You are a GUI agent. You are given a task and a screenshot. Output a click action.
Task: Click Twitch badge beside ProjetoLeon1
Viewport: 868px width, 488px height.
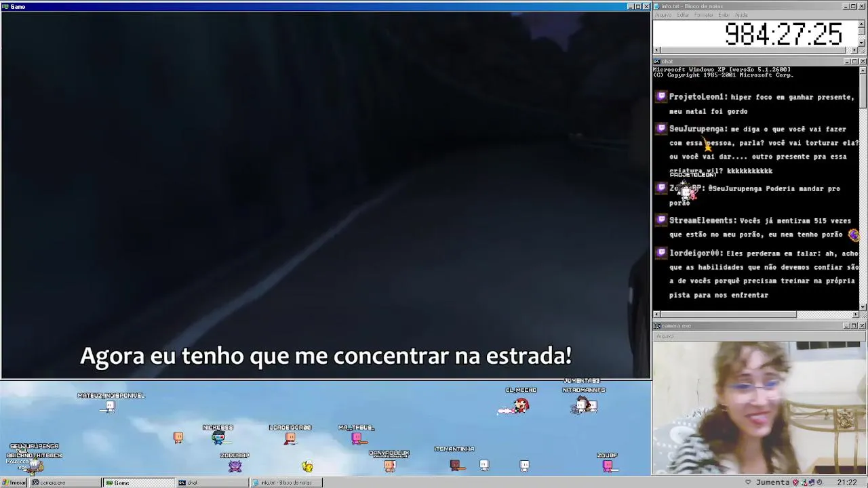[x=662, y=97]
